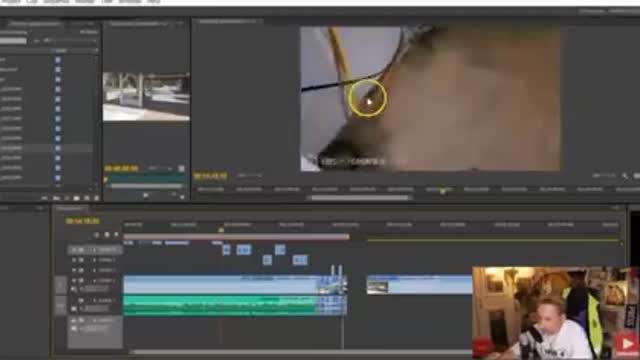Click the yellow timecode in the timeline panel
The width and height of the screenshot is (640, 360).
click(x=82, y=221)
